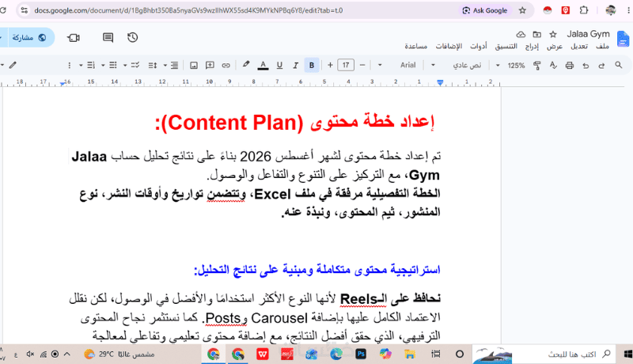This screenshot has width=633, height=364.
Task: Add a comment from the toolbar
Action: click(x=210, y=66)
